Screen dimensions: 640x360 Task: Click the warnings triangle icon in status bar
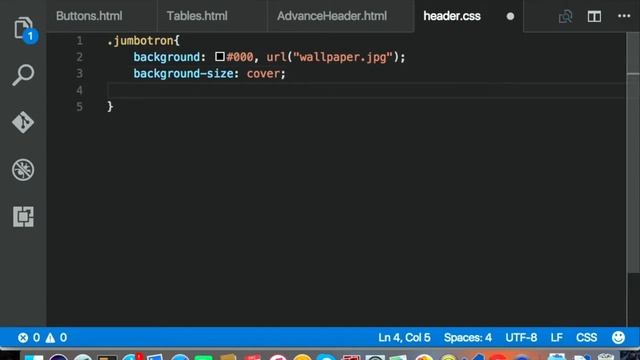pyautogui.click(x=50, y=338)
